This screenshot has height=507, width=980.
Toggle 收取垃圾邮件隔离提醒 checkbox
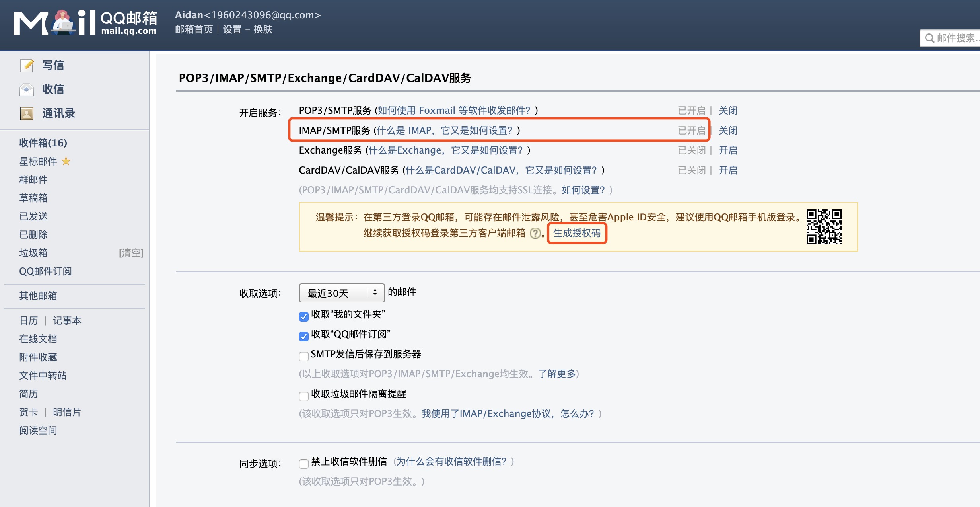pos(304,396)
